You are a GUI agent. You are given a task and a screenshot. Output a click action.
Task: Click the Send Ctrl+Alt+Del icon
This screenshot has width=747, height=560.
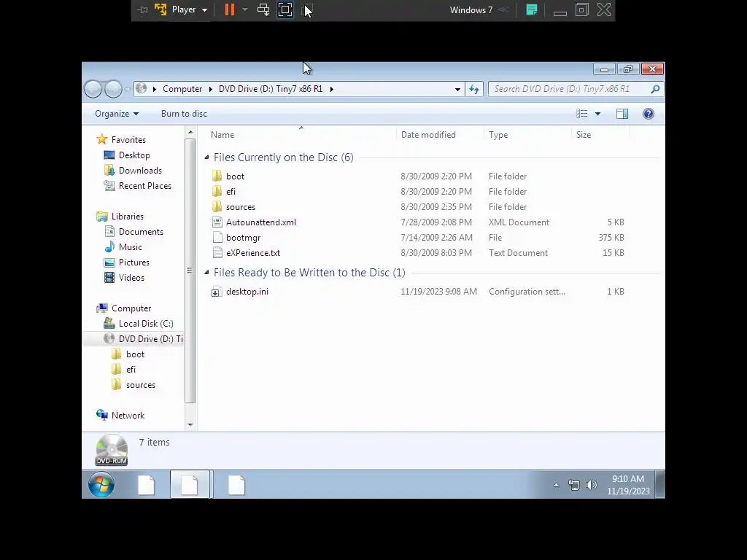(x=263, y=9)
